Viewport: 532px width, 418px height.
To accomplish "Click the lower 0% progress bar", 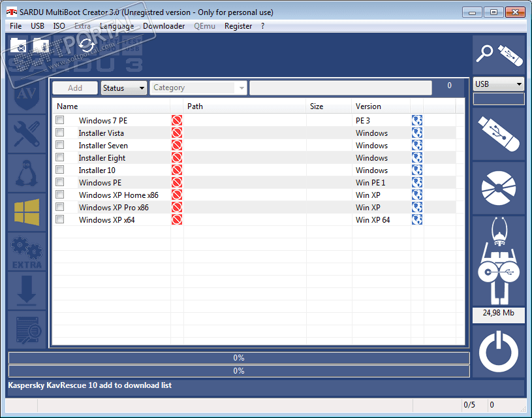I will 239,371.
